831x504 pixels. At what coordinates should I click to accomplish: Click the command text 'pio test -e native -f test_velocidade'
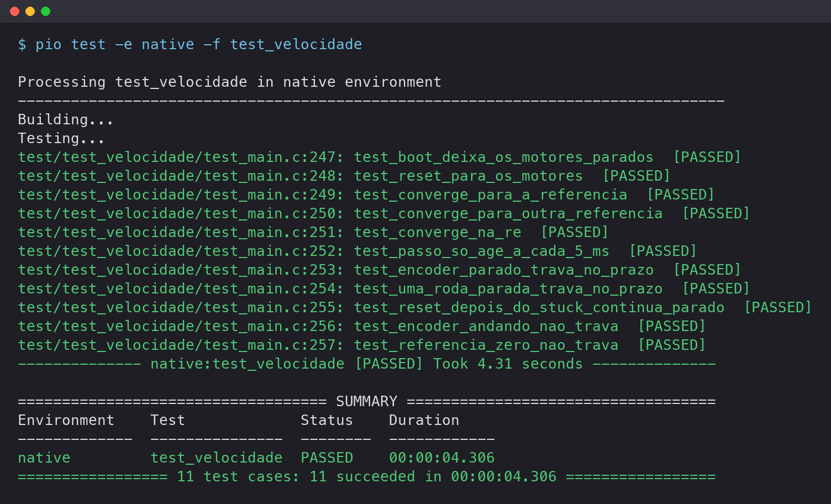199,44
